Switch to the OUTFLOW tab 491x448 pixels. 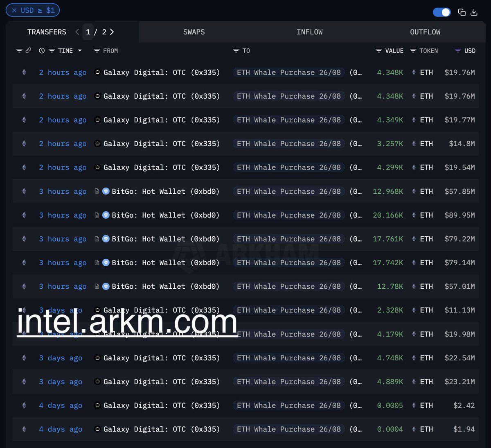[x=426, y=32]
